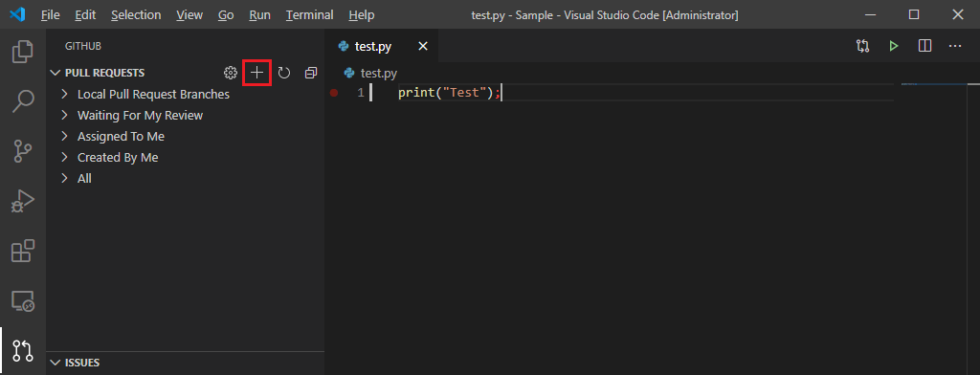
Task: Open the Run and Debug view
Action: 23,202
